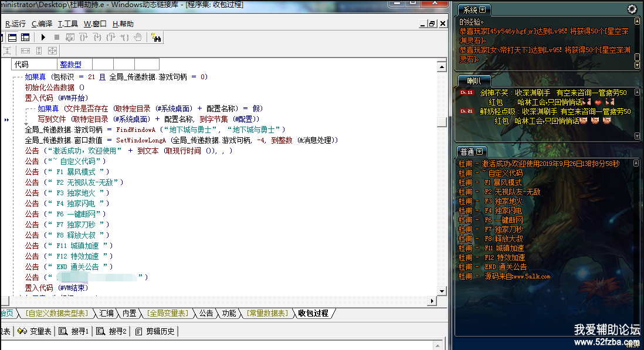Image resolution: width=644 pixels, height=350 pixels.
Task: Expand the 普通 chat tab plus box
Action: click(479, 152)
